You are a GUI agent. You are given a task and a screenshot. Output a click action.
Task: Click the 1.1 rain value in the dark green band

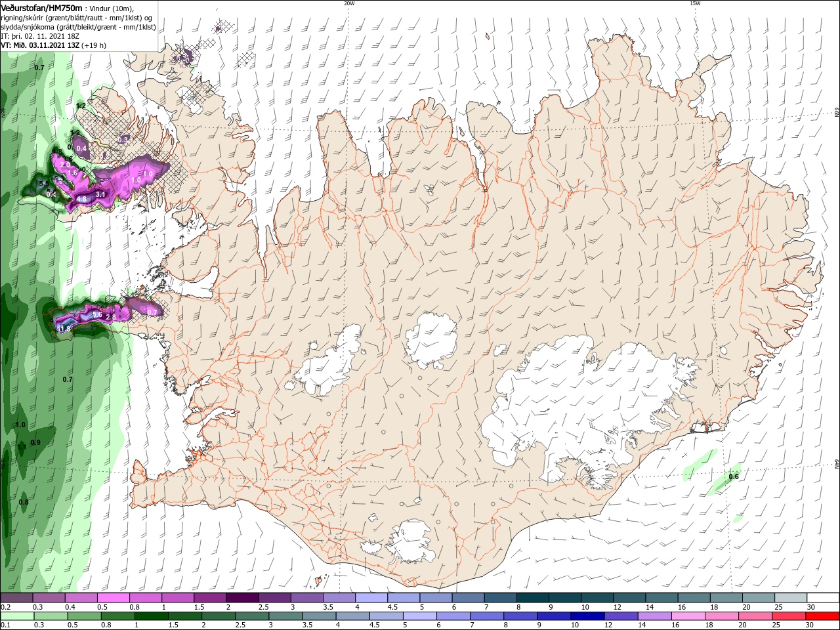(x=22, y=448)
